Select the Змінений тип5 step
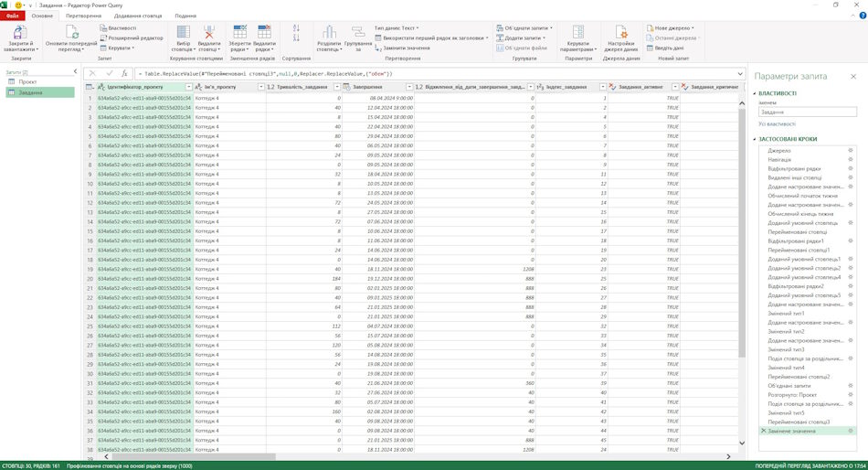The width and height of the screenshot is (868, 470). [x=807, y=413]
